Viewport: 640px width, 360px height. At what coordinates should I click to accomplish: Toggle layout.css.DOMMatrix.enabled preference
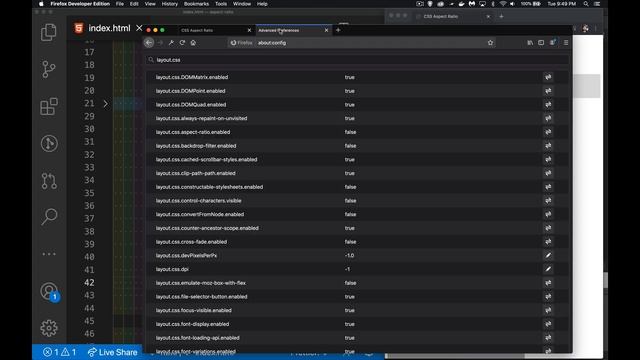548,77
